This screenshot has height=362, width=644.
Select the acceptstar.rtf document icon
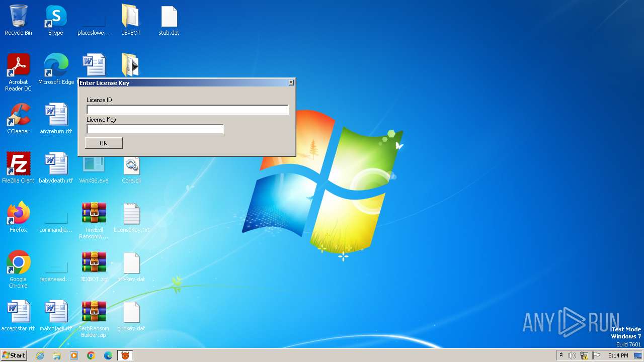pos(18,316)
